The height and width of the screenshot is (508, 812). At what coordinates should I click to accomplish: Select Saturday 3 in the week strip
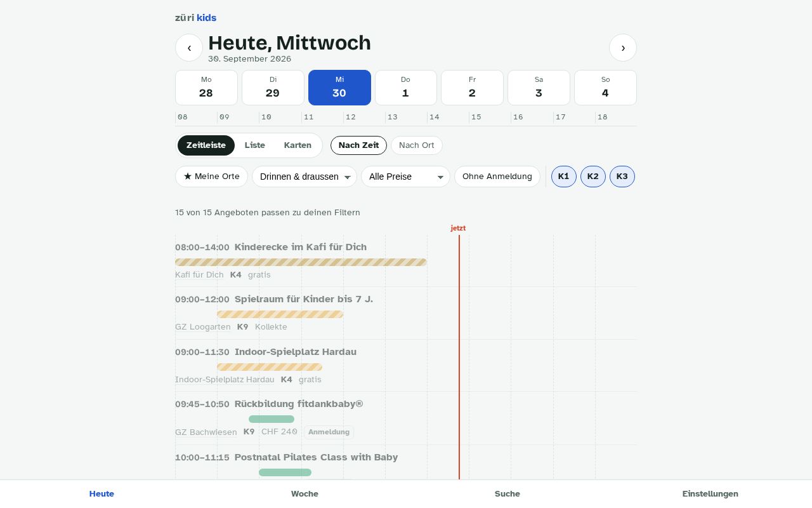(x=539, y=88)
